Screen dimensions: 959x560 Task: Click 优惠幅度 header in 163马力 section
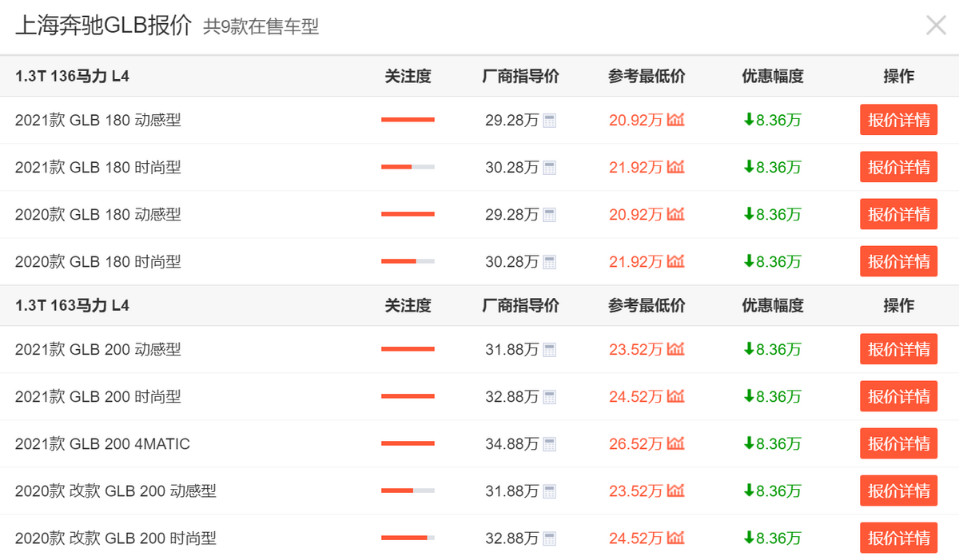773,306
